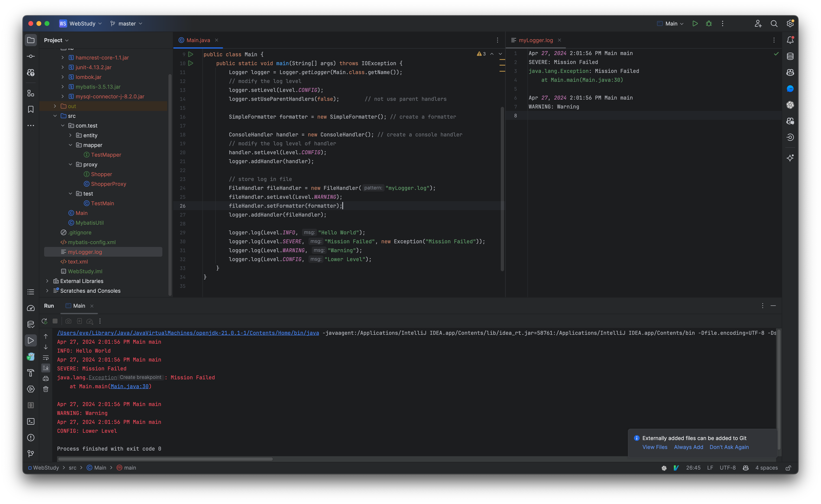Clear the Run console output with trash icon
The height and width of the screenshot is (504, 821).
46,389
